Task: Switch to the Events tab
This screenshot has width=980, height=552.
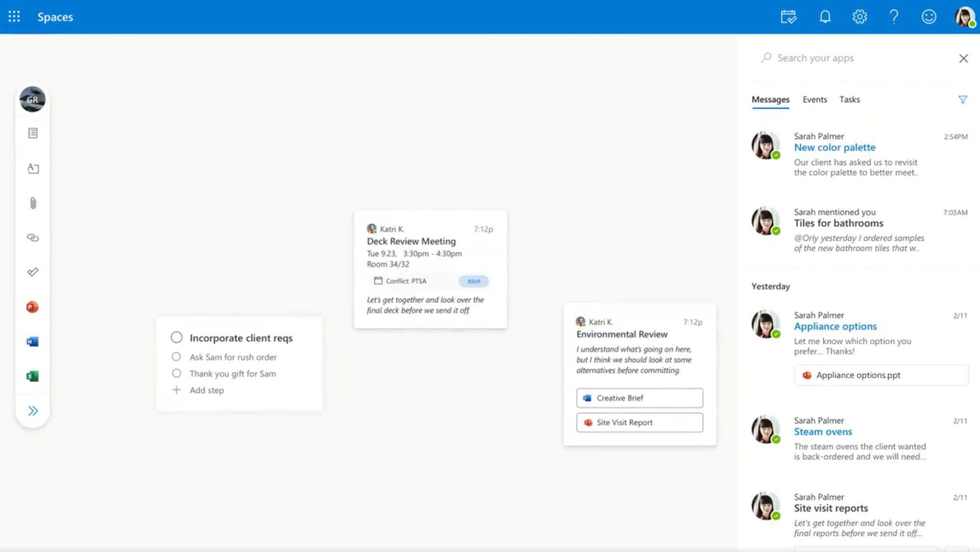Action: (x=815, y=99)
